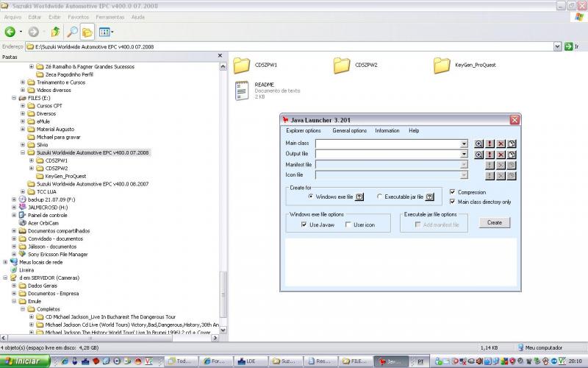The height and width of the screenshot is (368, 588).
Task: Collapse the Completos folder node
Action: click(x=23, y=309)
